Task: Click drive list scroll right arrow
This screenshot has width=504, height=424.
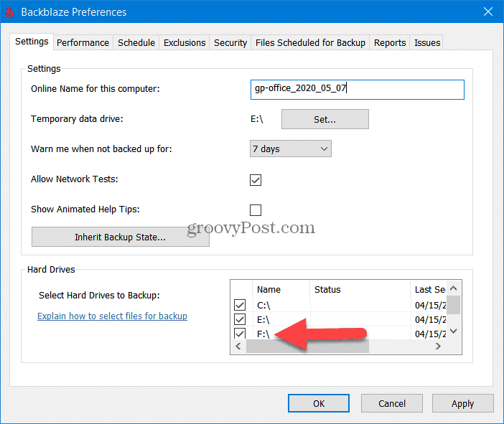Action: pyautogui.click(x=438, y=347)
